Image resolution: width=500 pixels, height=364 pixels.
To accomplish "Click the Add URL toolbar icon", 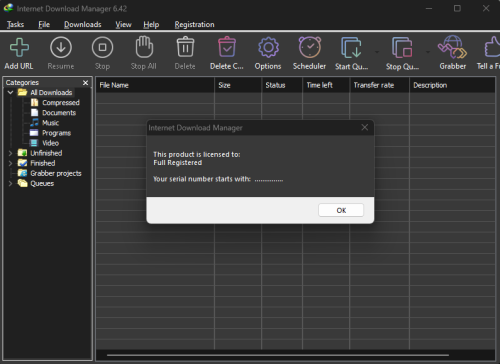I will pos(19,48).
